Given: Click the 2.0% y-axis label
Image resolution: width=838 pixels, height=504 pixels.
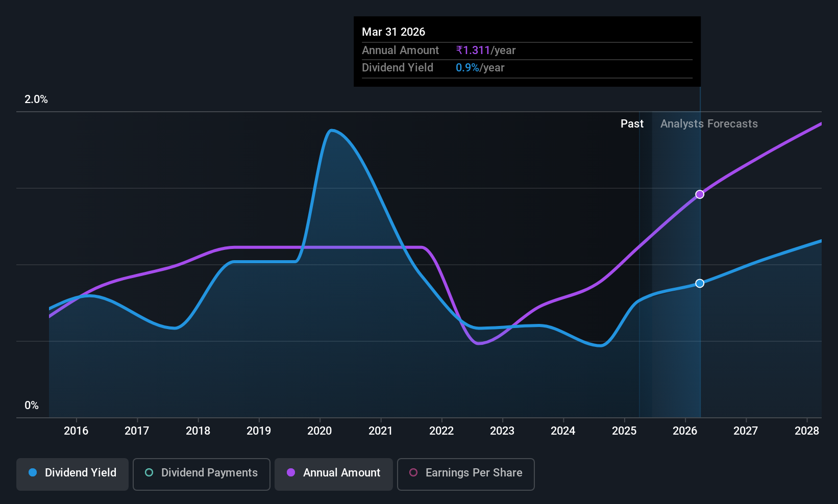Looking at the screenshot, I should click(x=36, y=99).
